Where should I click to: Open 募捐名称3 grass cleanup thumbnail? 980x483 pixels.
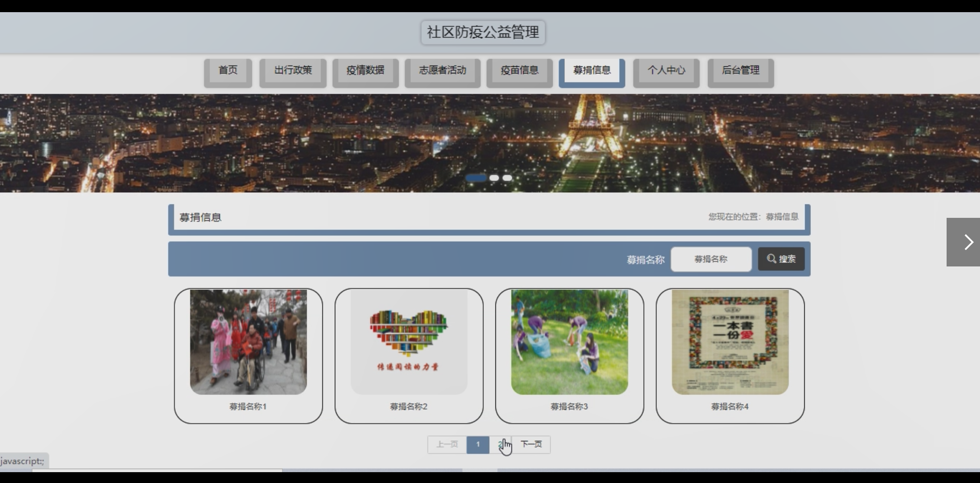click(569, 342)
